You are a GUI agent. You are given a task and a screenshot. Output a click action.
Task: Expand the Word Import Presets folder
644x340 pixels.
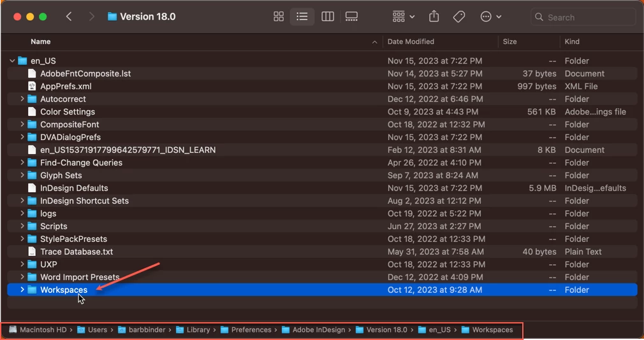pos(22,277)
